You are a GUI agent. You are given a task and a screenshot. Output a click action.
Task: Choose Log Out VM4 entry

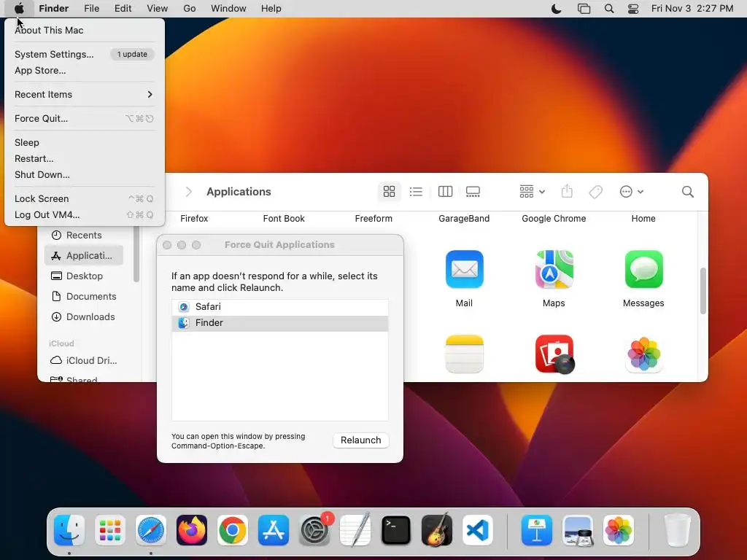coord(84,215)
